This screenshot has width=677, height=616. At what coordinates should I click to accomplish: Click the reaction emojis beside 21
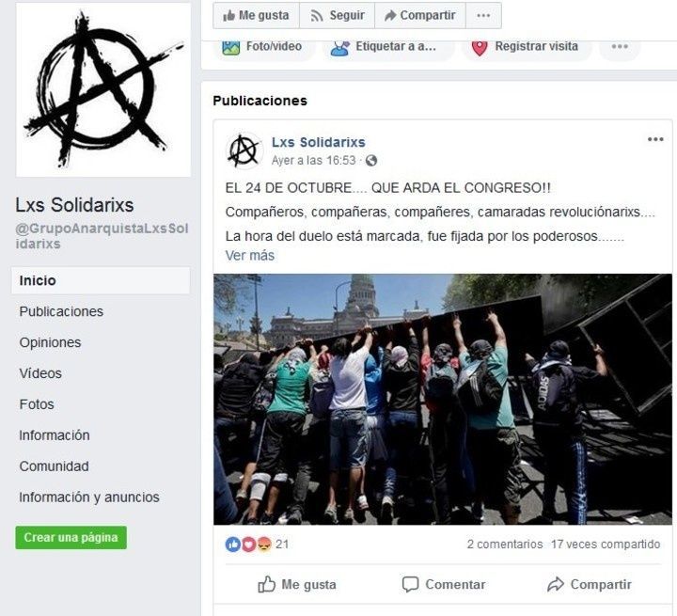point(248,544)
